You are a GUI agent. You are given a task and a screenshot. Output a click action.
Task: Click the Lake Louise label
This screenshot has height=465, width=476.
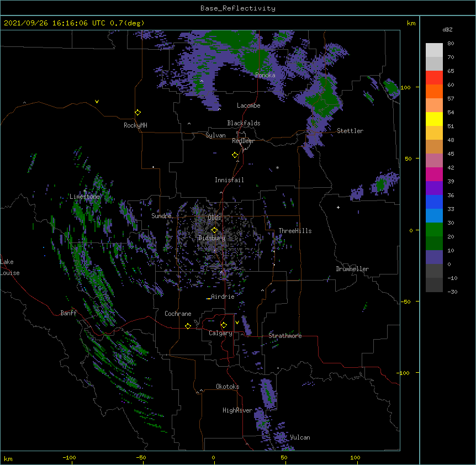tap(10, 267)
